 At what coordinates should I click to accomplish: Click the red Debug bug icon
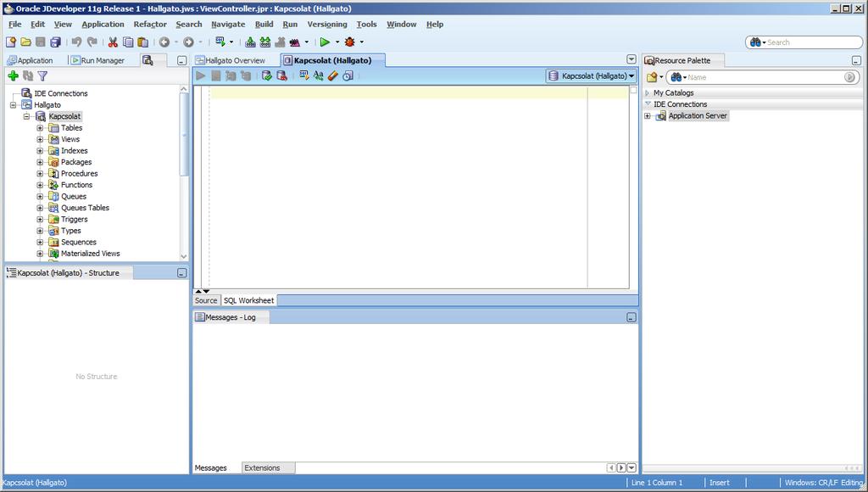pos(350,42)
